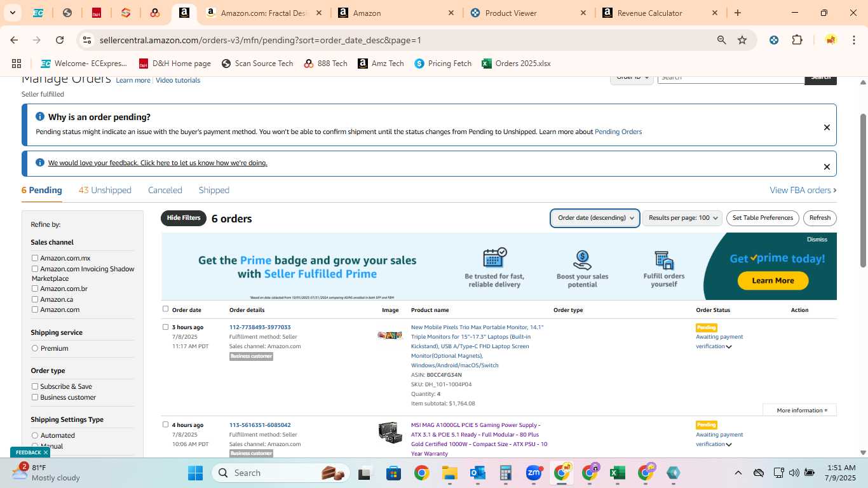Open Excel from taskbar
Viewport: 868px width, 488px height.
(x=617, y=473)
